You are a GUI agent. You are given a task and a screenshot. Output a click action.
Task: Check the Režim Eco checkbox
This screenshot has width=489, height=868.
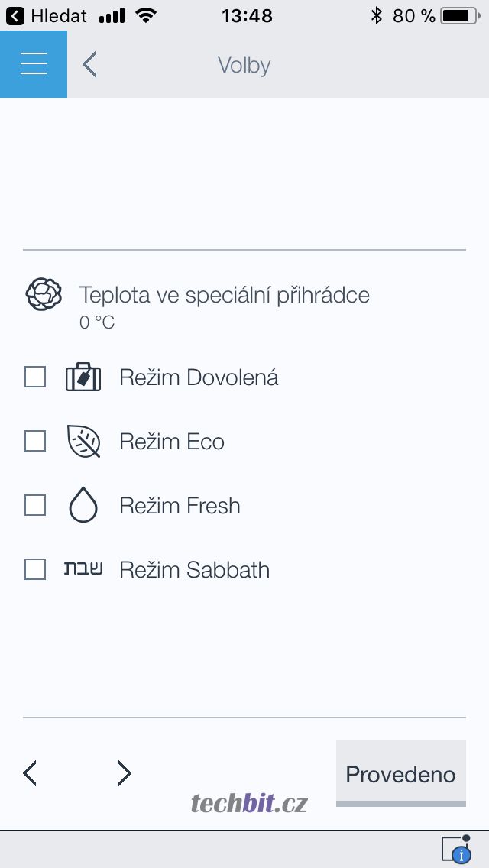coord(35,442)
